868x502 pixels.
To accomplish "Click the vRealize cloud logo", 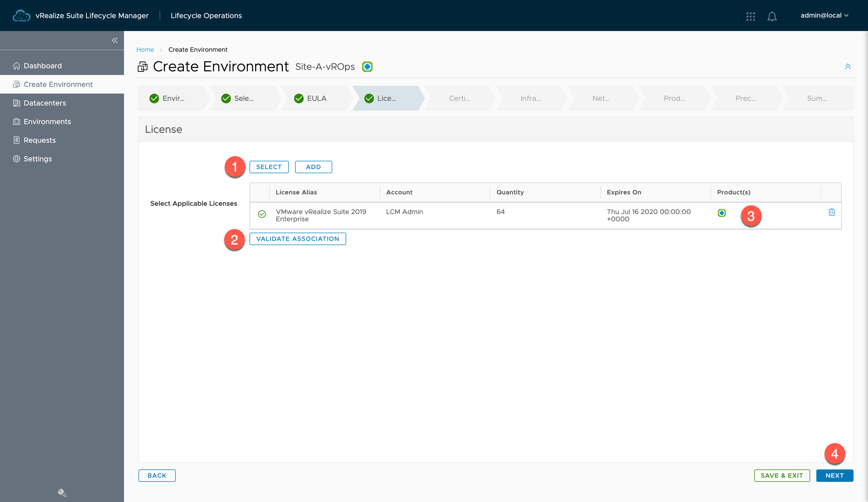I will [21, 16].
